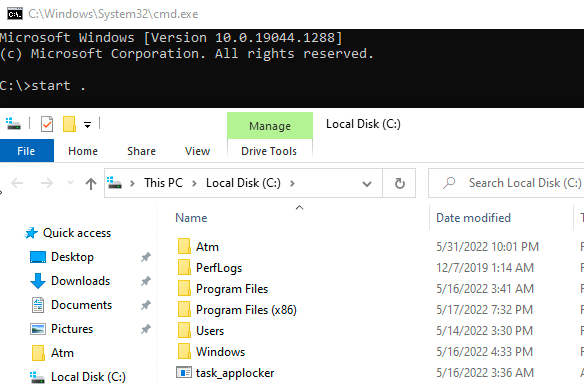Click Local Disk (C:) breadcrumb
The image size is (584, 384).
[x=243, y=183]
